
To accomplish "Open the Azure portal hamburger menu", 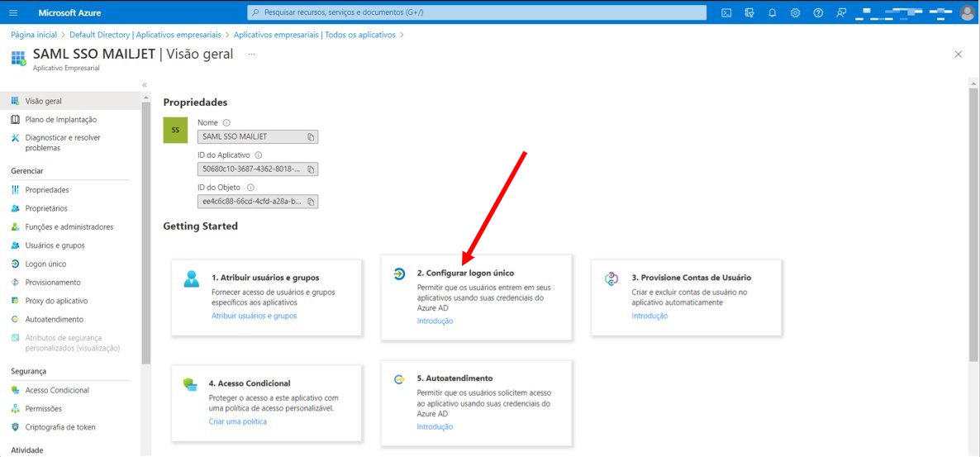I will [14, 12].
